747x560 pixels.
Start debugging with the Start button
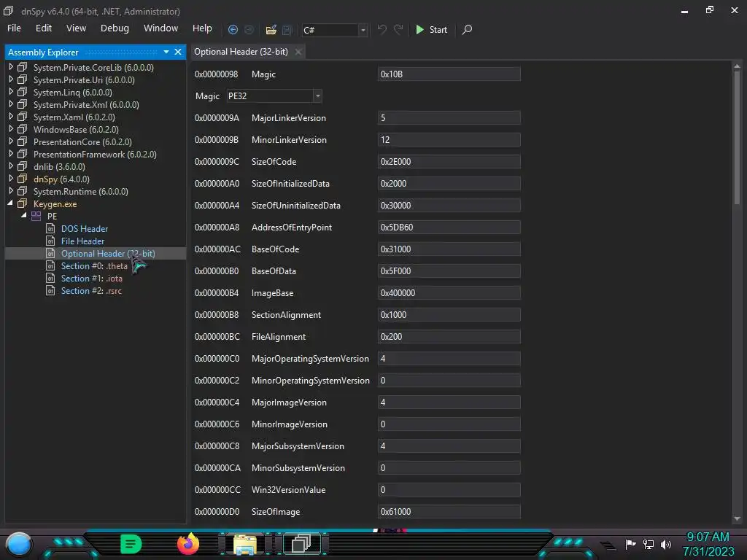tap(432, 29)
